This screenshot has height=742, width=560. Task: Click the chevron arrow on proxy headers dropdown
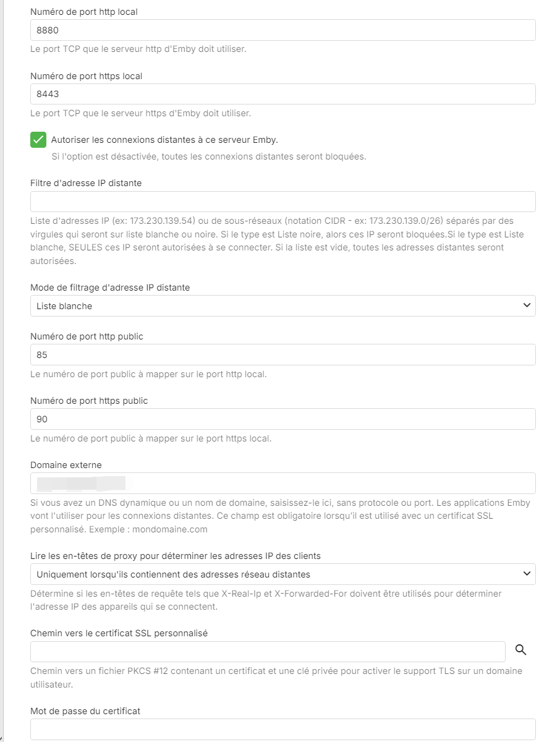pos(527,574)
